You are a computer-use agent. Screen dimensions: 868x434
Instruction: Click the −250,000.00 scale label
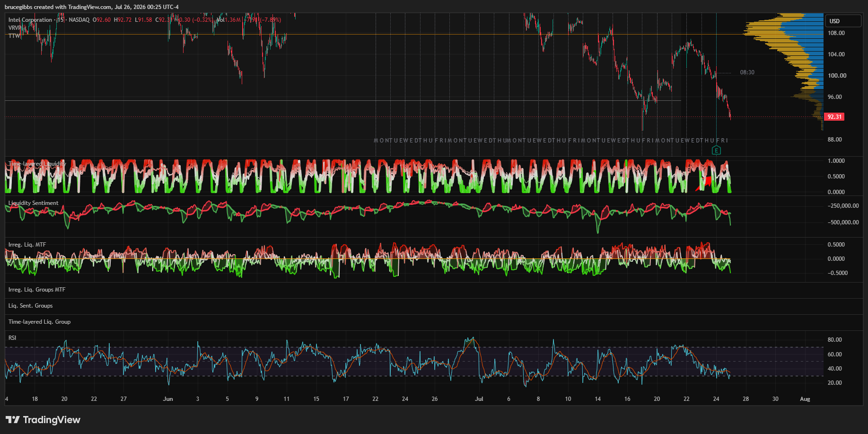[843, 206]
